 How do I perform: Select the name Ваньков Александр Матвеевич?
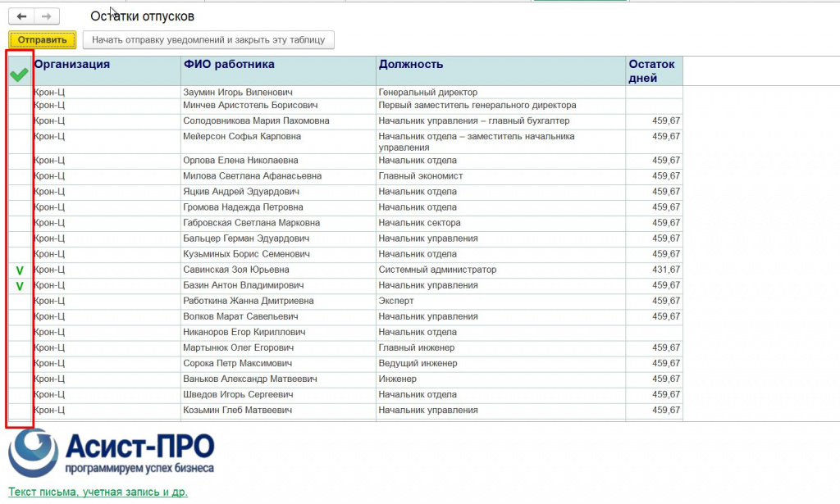point(249,379)
